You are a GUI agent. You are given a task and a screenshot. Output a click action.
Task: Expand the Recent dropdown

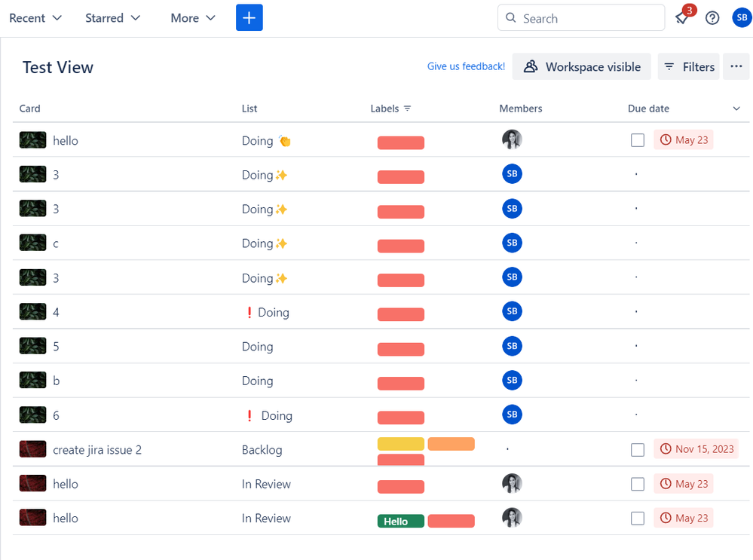[35, 18]
